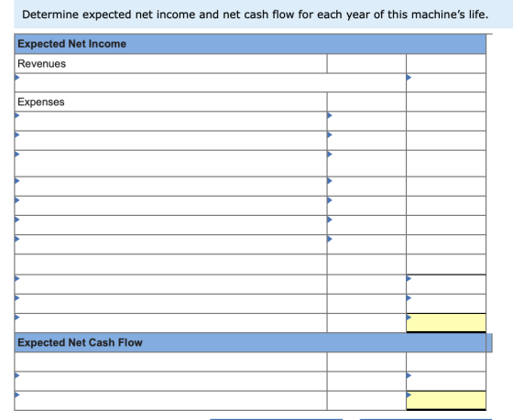Open the seventh label dropdown under Expenses
The height and width of the screenshot is (420, 513).
[170, 244]
